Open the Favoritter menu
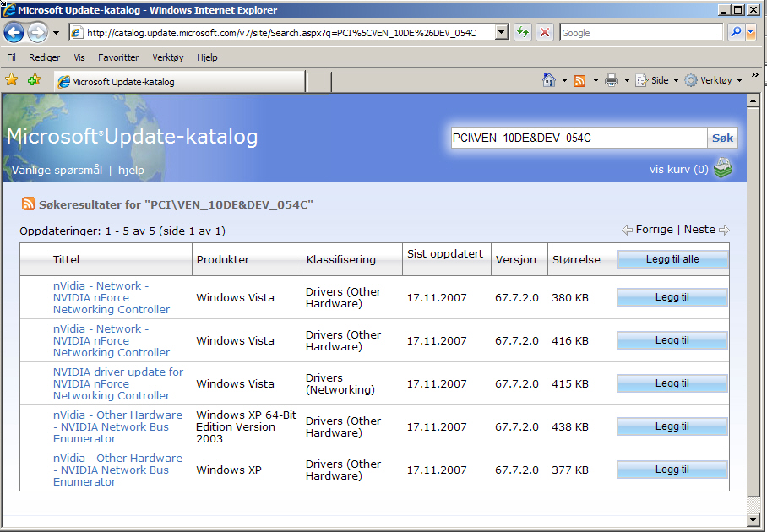Screen dimensions: 767x532 pos(118,57)
